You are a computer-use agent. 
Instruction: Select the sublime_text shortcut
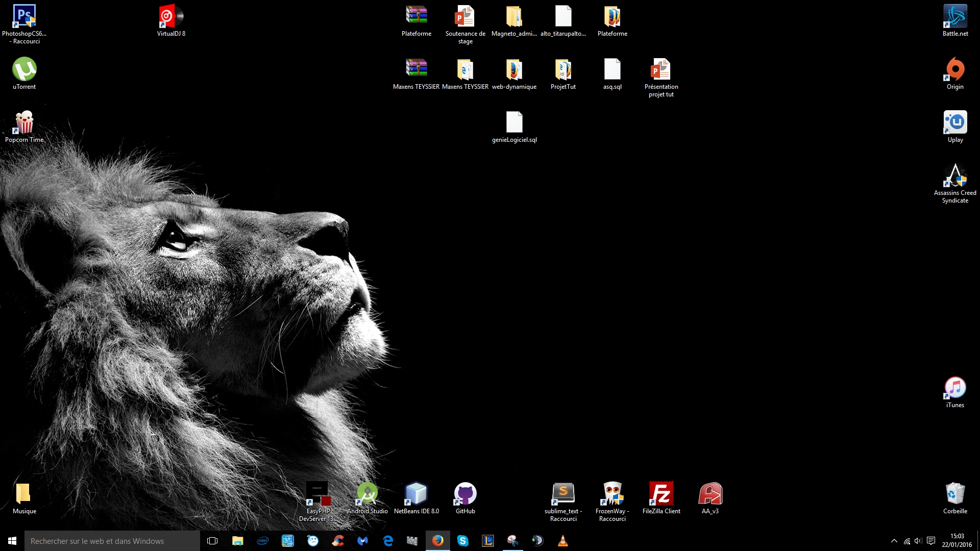pos(563,502)
